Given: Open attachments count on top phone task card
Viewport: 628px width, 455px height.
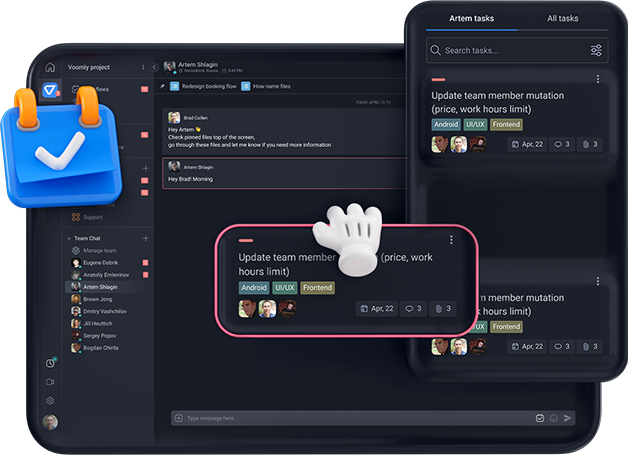Looking at the screenshot, I should point(590,144).
